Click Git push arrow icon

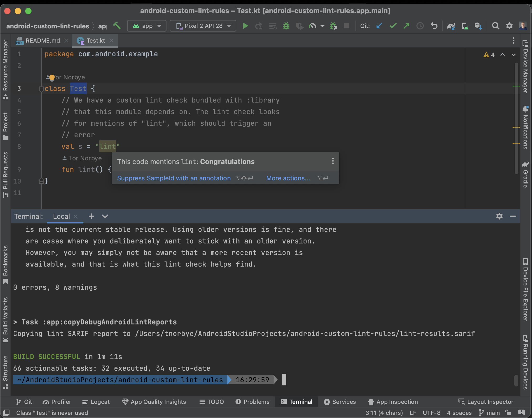406,26
